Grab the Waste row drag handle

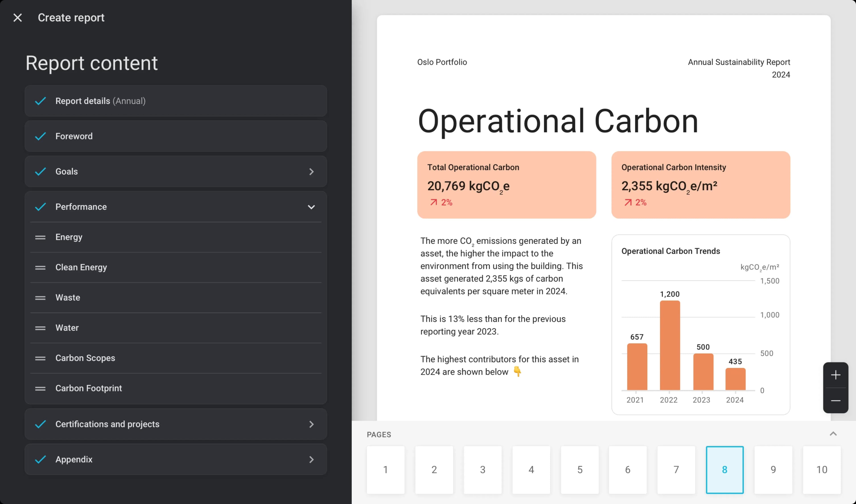tap(40, 298)
